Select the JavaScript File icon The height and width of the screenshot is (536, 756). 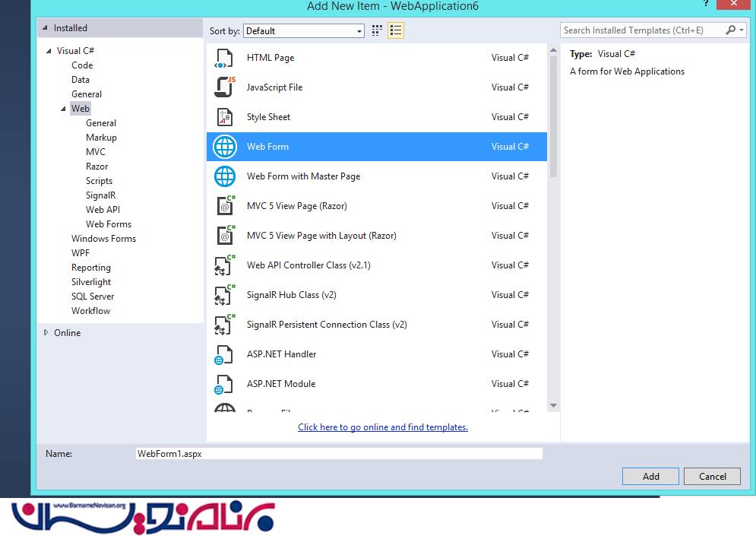(224, 87)
